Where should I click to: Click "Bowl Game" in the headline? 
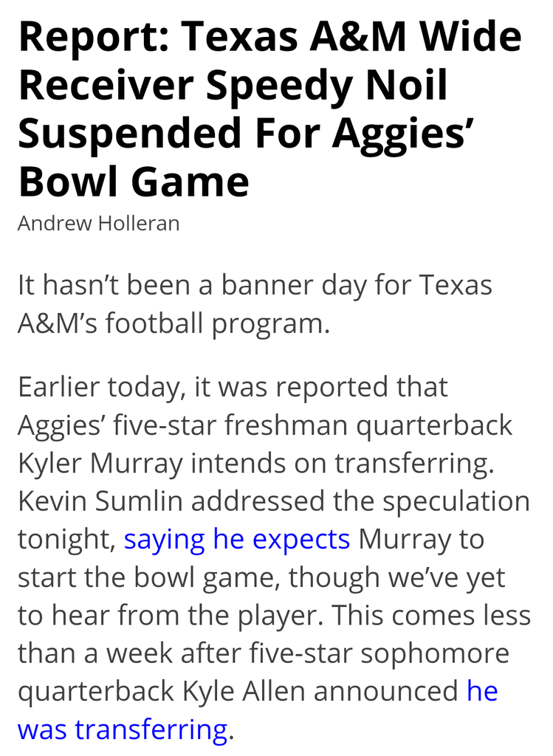pos(134,181)
